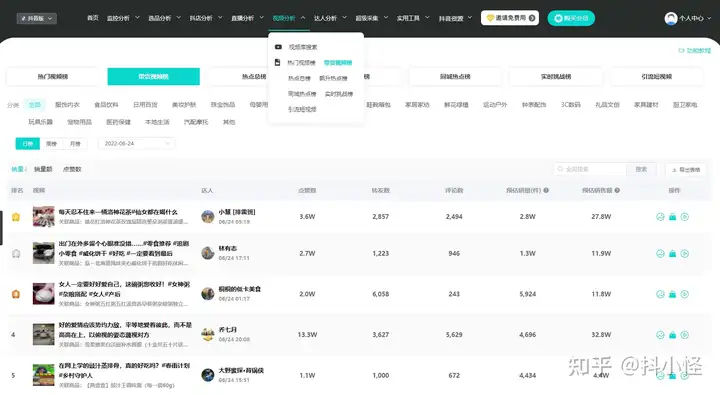Image resolution: width=720 pixels, height=395 pixels.
Task: Open the 功能教程 tutorial link
Action: (x=695, y=51)
